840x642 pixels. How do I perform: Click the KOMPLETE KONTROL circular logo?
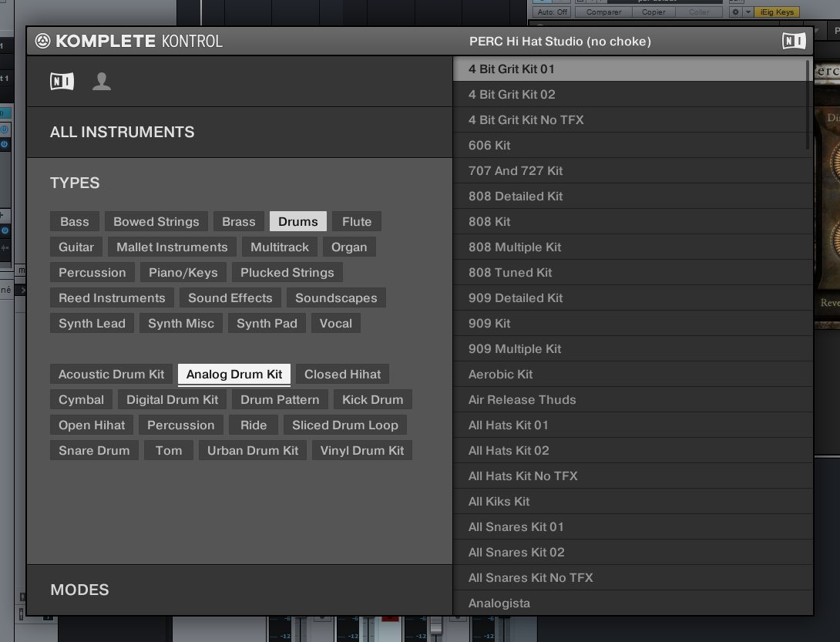click(44, 41)
